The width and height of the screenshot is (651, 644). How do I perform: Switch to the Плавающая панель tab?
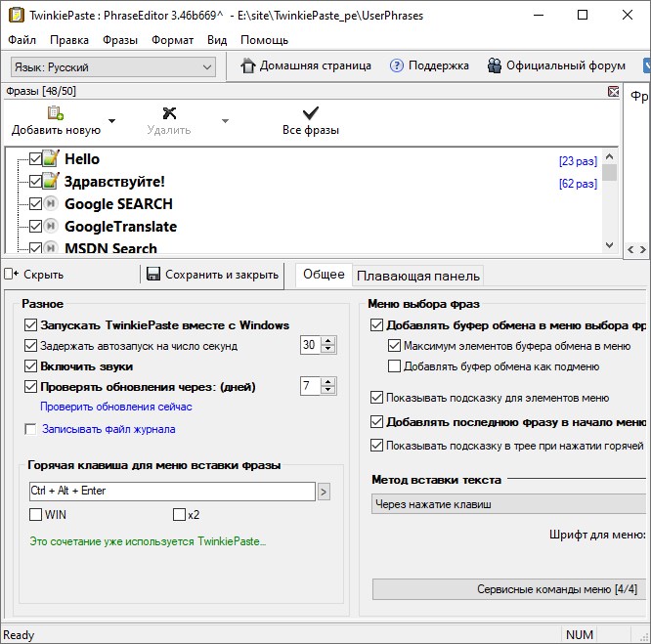pos(418,276)
